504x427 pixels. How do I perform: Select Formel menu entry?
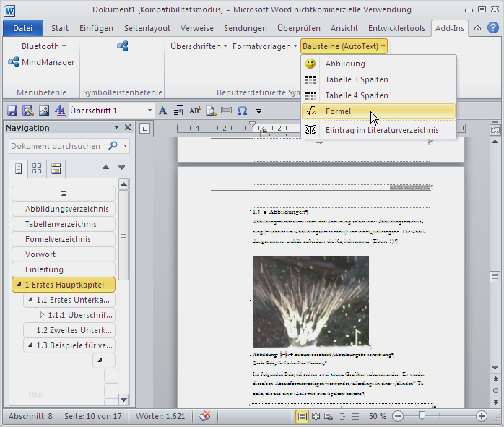(x=378, y=111)
